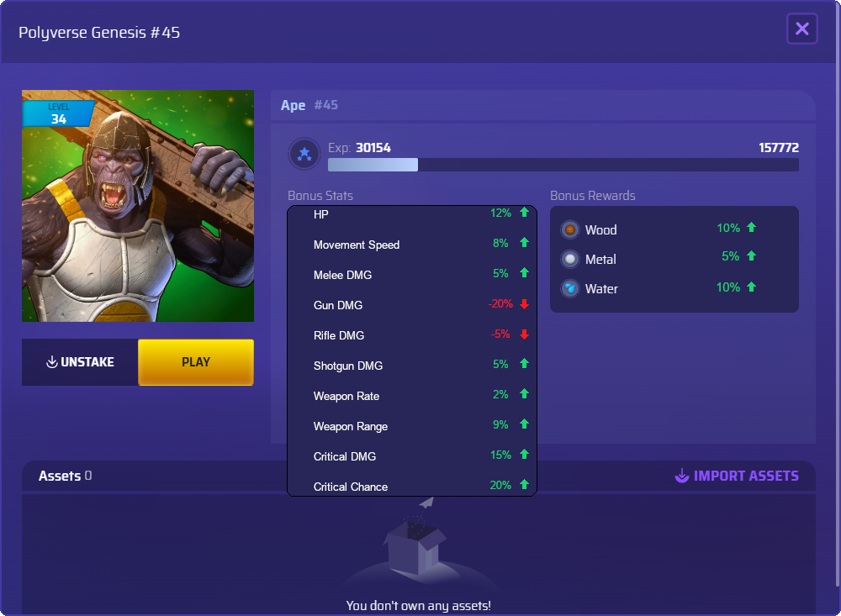Click up arrow on Shotgun DMG row
This screenshot has height=616, width=841.
point(525,364)
